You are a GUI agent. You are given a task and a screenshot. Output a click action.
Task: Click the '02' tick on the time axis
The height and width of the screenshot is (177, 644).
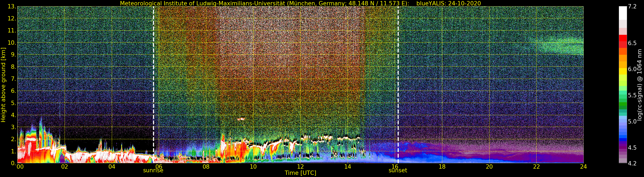[x=65, y=167]
